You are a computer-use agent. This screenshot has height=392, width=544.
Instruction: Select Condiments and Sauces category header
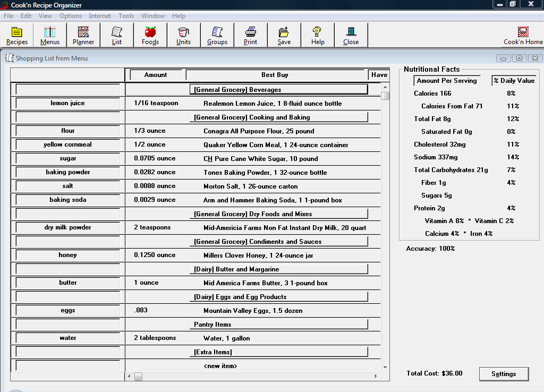coord(278,242)
